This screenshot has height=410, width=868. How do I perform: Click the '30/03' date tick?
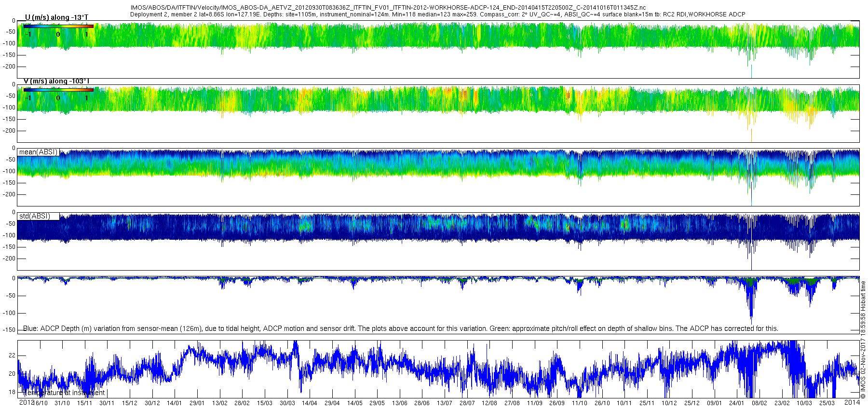(287, 403)
